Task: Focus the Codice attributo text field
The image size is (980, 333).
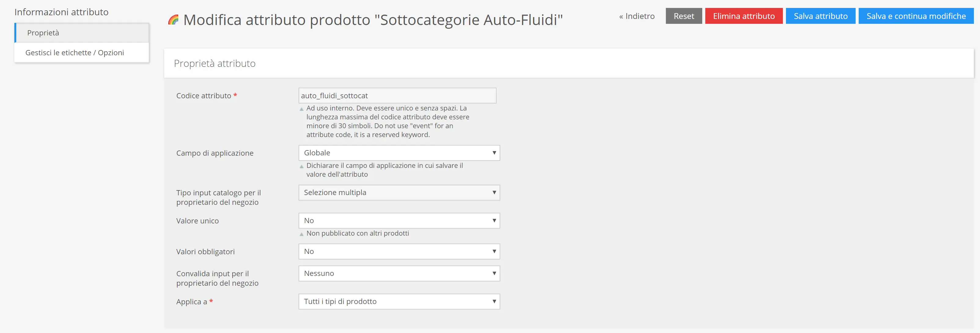Action: 397,96
